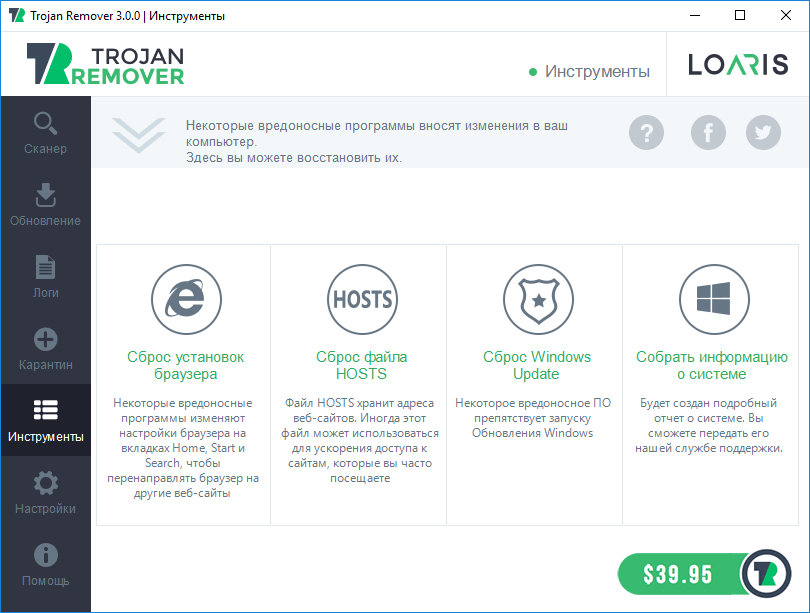Expand the double chevron arrow in the banner

pyautogui.click(x=139, y=134)
